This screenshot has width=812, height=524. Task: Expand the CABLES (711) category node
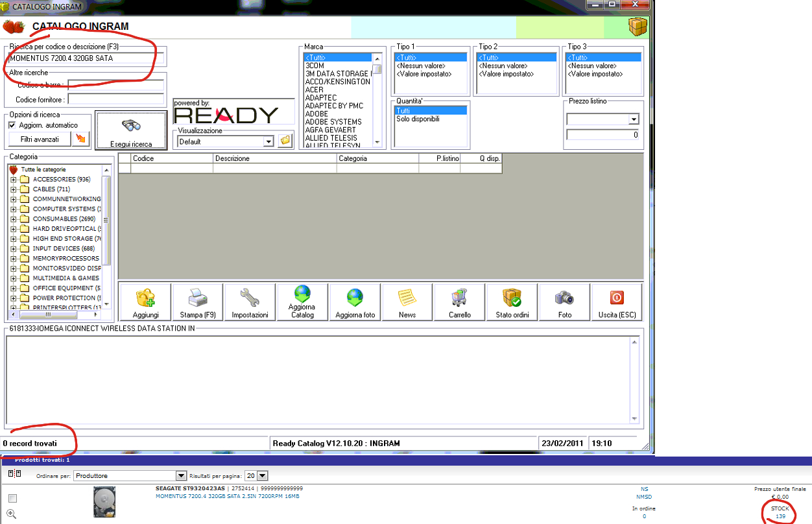point(14,189)
